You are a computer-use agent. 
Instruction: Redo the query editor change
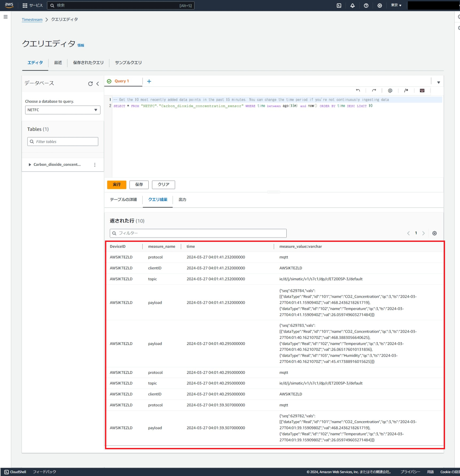374,90
